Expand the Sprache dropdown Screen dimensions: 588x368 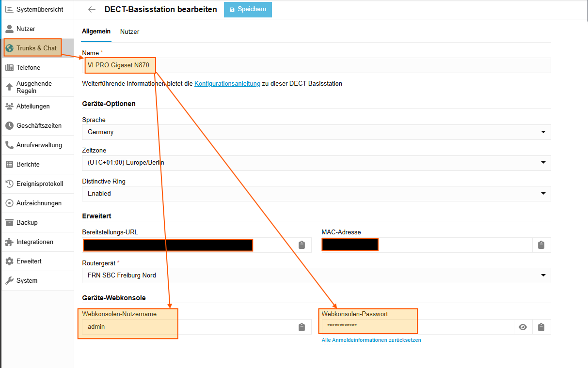point(543,132)
